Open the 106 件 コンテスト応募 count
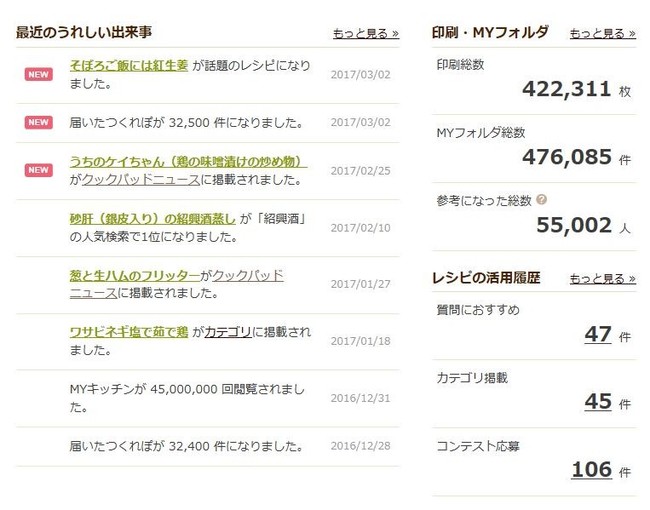Image resolution: width=650 pixels, height=510 pixels. pos(592,469)
